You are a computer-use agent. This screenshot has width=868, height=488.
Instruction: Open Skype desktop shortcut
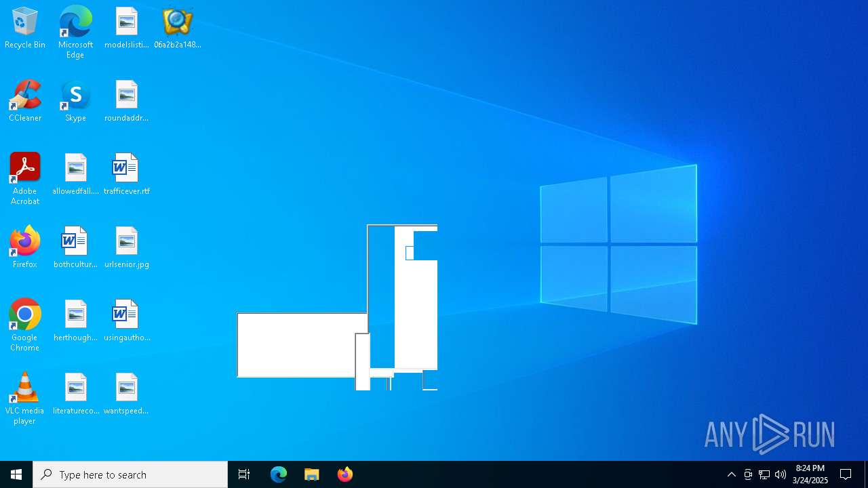(75, 102)
